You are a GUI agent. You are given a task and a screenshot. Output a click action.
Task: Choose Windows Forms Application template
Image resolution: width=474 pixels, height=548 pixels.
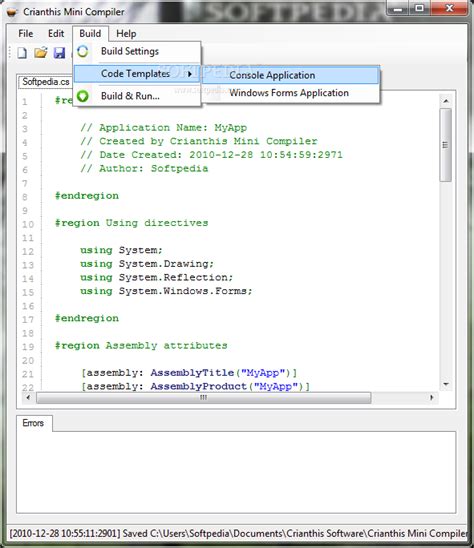click(290, 93)
